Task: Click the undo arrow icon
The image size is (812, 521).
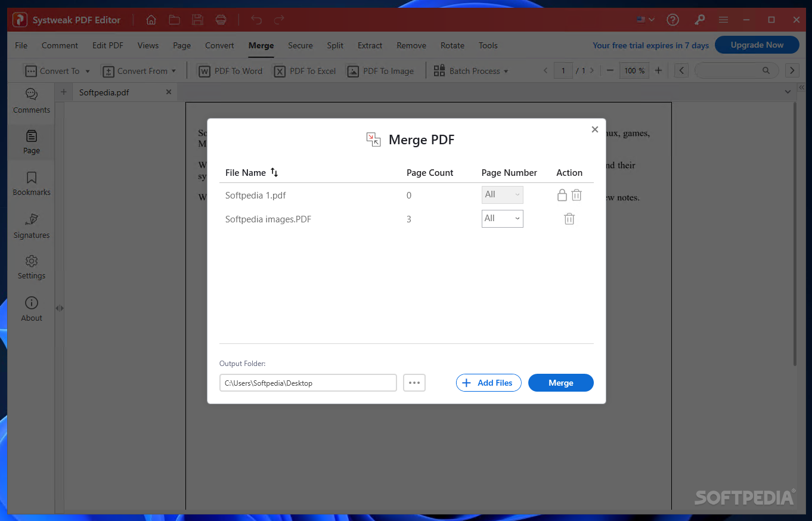Action: (x=256, y=20)
